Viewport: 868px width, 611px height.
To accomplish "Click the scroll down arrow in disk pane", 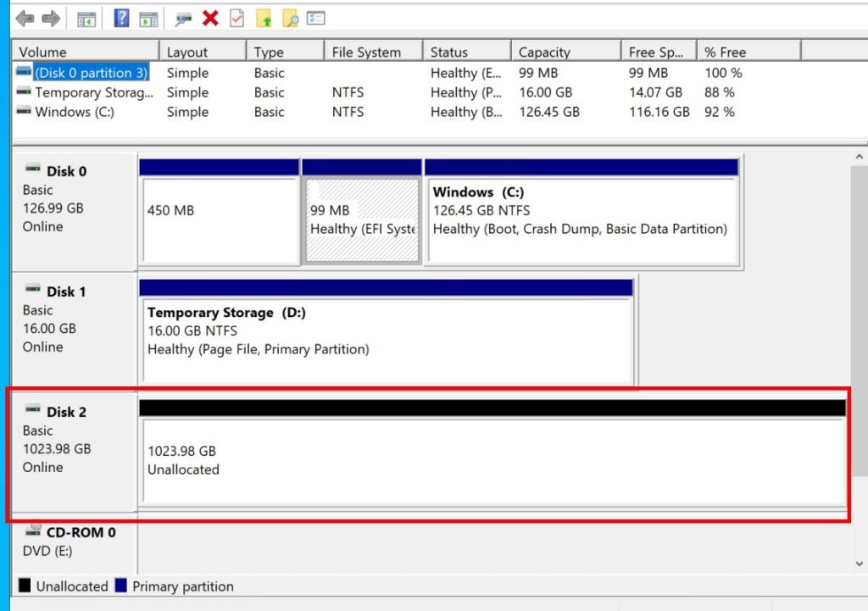I will [860, 564].
